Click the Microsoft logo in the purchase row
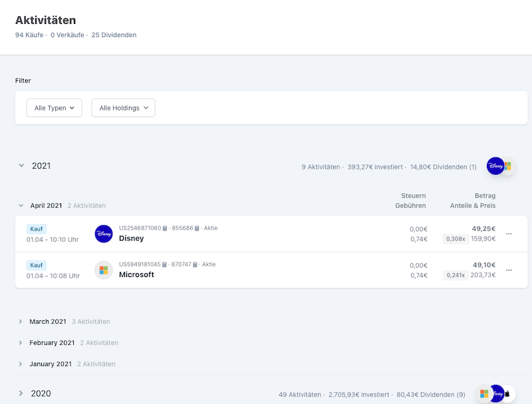This screenshot has width=532, height=404. [x=104, y=270]
